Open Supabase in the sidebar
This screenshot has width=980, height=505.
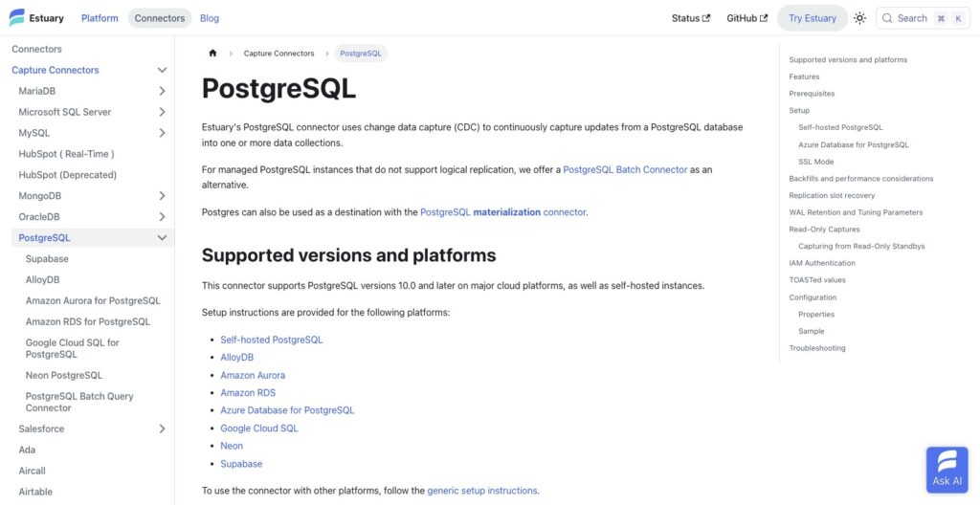point(47,259)
